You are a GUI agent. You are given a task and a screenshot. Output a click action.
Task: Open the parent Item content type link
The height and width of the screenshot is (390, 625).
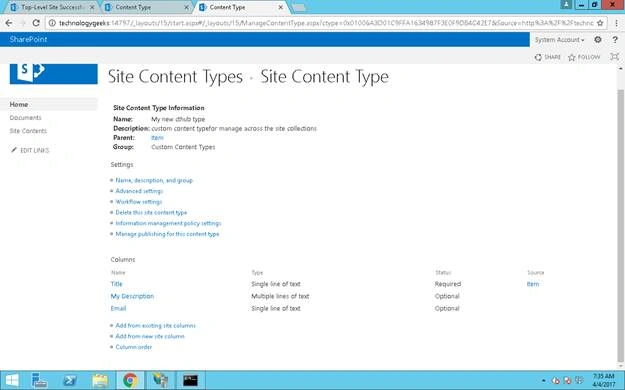157,138
